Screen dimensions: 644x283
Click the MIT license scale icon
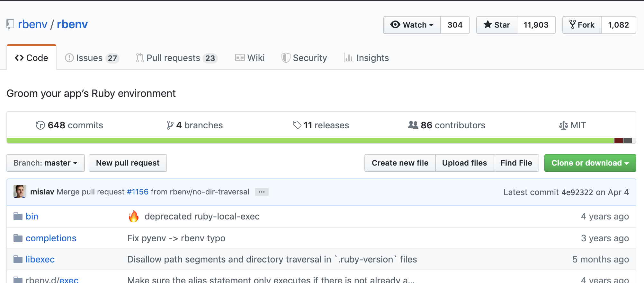click(563, 125)
